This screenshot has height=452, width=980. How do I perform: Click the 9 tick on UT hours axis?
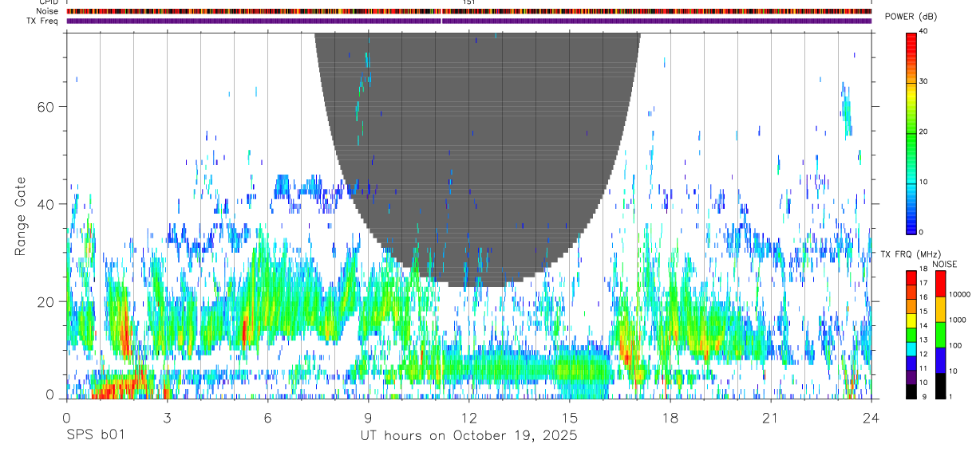[x=368, y=418]
